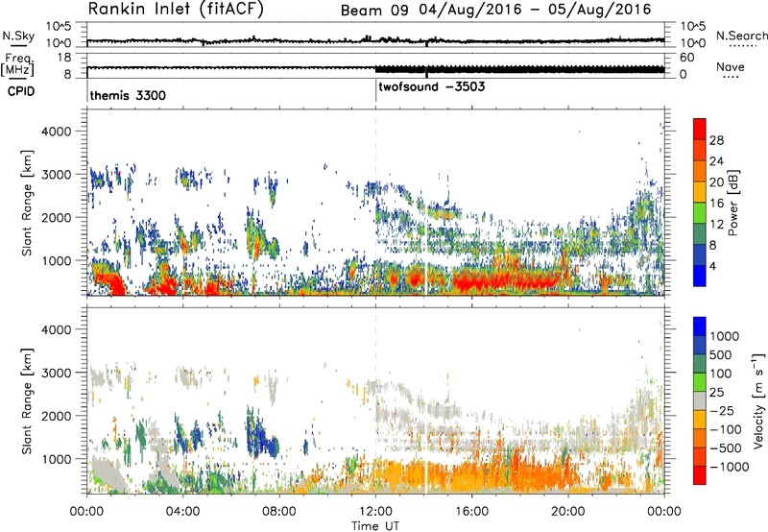The height and width of the screenshot is (532, 768).
Task: Click the 'Freq. [MHz]' axis label
Action: [x=17, y=65]
